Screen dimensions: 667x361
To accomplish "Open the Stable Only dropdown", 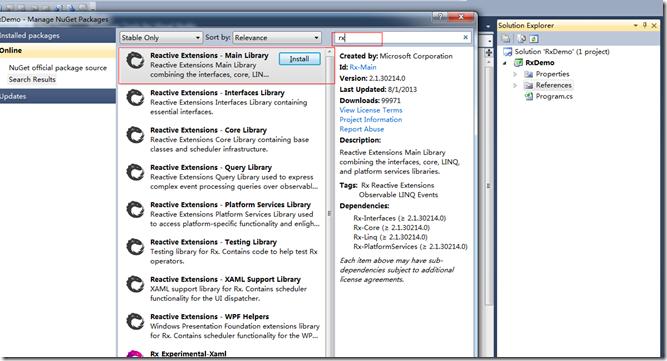I will (x=160, y=37).
